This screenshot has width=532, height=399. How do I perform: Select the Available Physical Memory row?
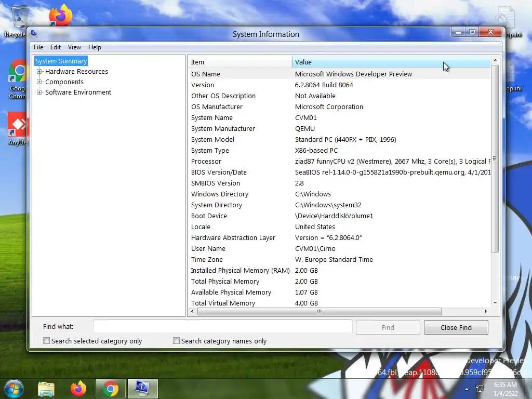339,292
